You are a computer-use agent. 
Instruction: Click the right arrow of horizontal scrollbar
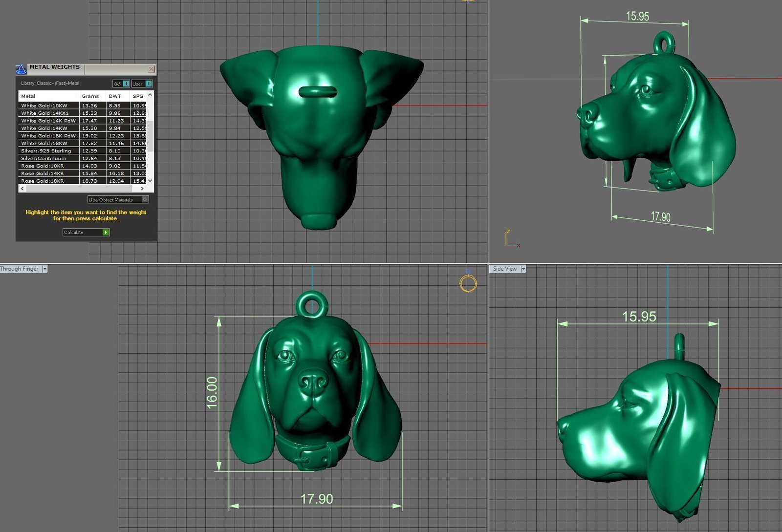[142, 189]
